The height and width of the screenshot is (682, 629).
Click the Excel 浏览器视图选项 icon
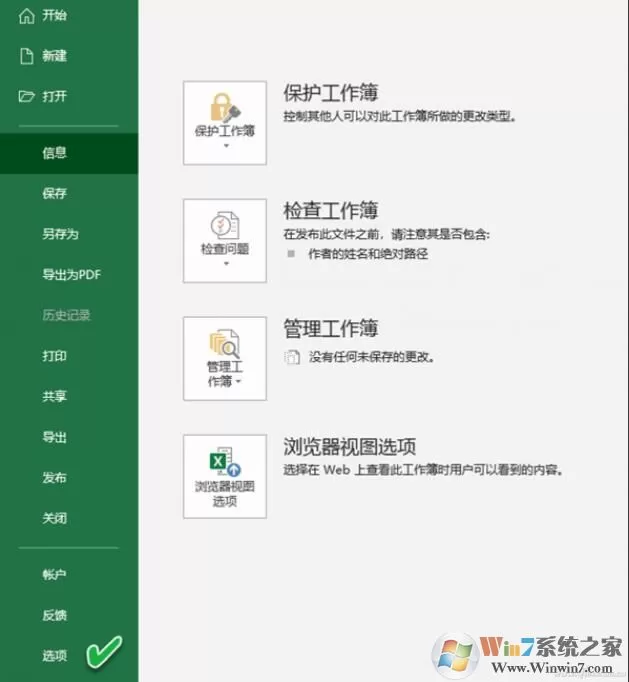[225, 462]
